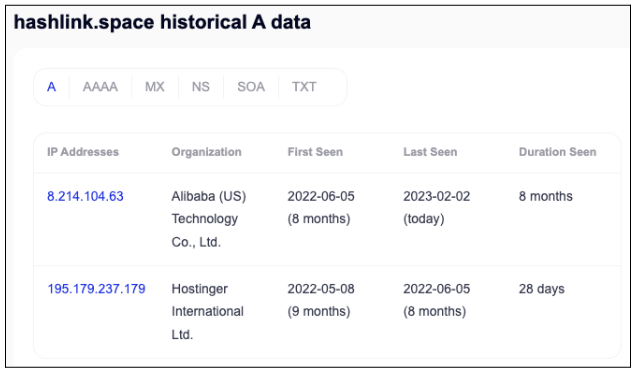Click the Organization column header
This screenshot has height=372, width=637.
[206, 152]
